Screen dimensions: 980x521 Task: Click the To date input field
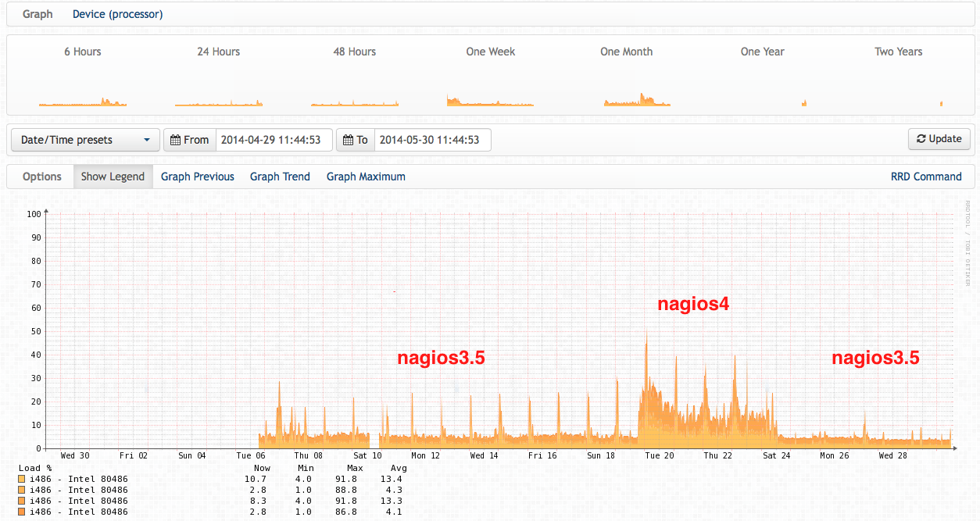(x=432, y=140)
